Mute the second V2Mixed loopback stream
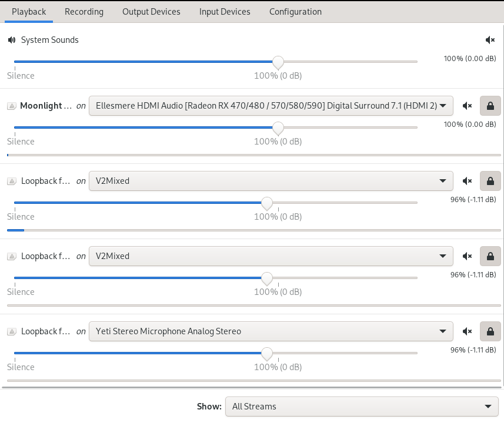504x423 pixels. (x=467, y=256)
